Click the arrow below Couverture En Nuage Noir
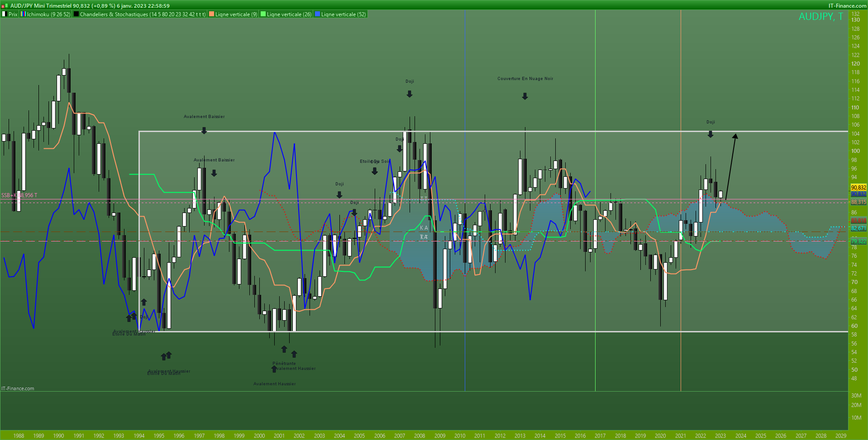 click(x=525, y=96)
